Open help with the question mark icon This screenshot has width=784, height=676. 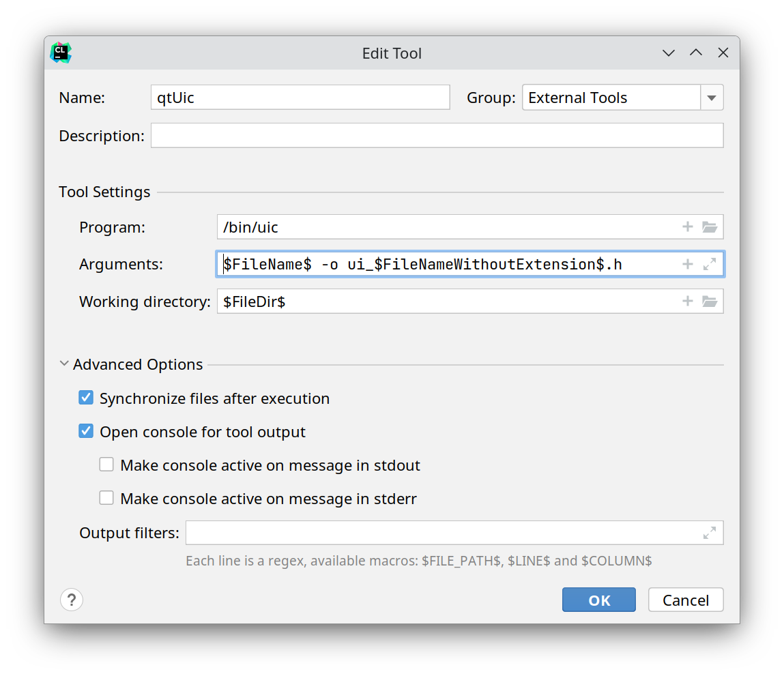click(72, 600)
